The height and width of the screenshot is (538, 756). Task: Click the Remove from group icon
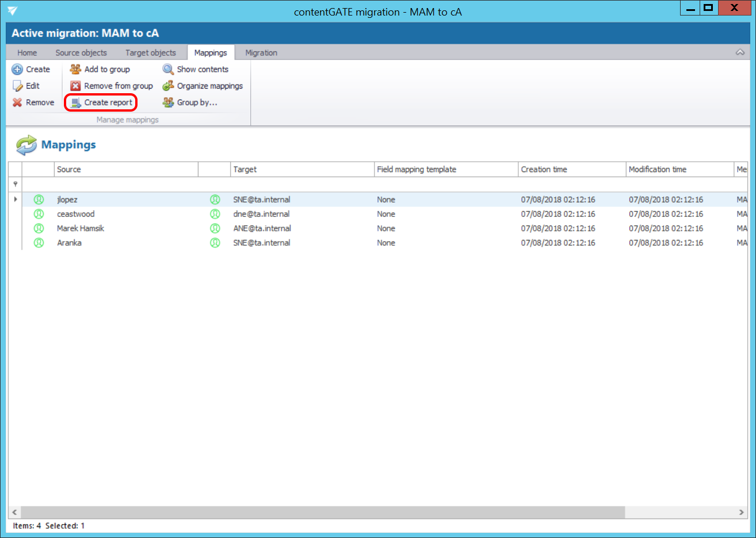point(75,86)
